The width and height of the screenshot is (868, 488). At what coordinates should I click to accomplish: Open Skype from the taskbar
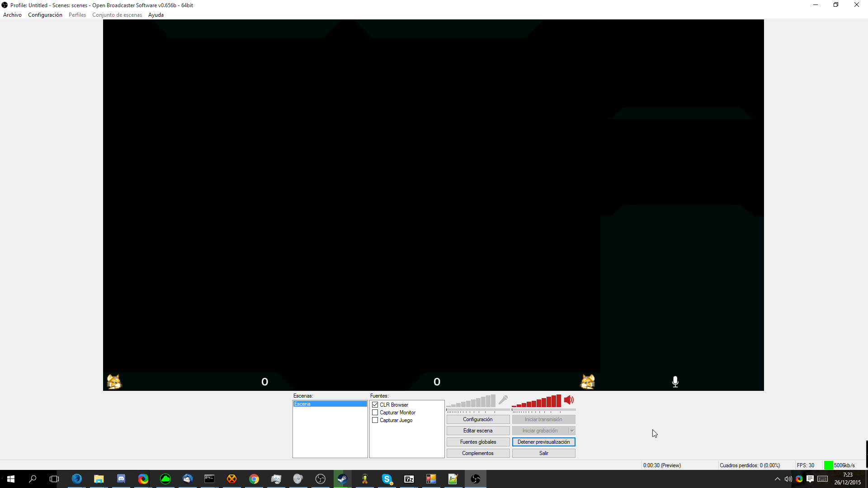(387, 479)
